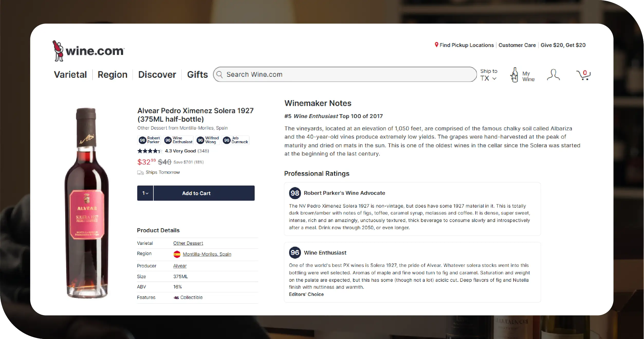This screenshot has width=644, height=339.
Task: Click the search magnifier icon
Action: [x=220, y=74]
